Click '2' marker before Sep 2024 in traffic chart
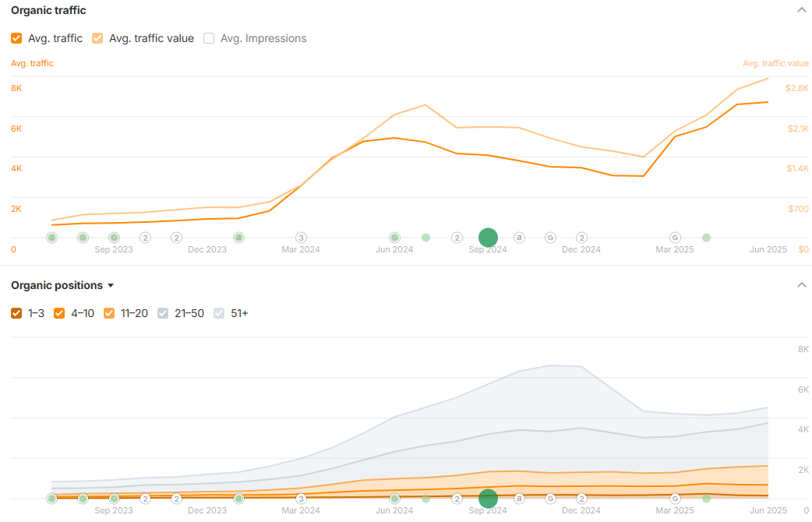The image size is (812, 522). 457,238
